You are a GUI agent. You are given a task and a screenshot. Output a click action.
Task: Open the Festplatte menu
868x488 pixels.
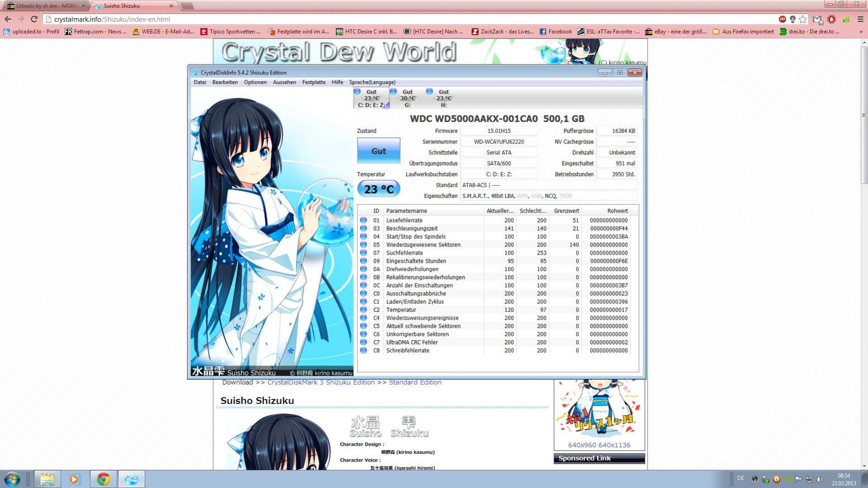tap(313, 82)
